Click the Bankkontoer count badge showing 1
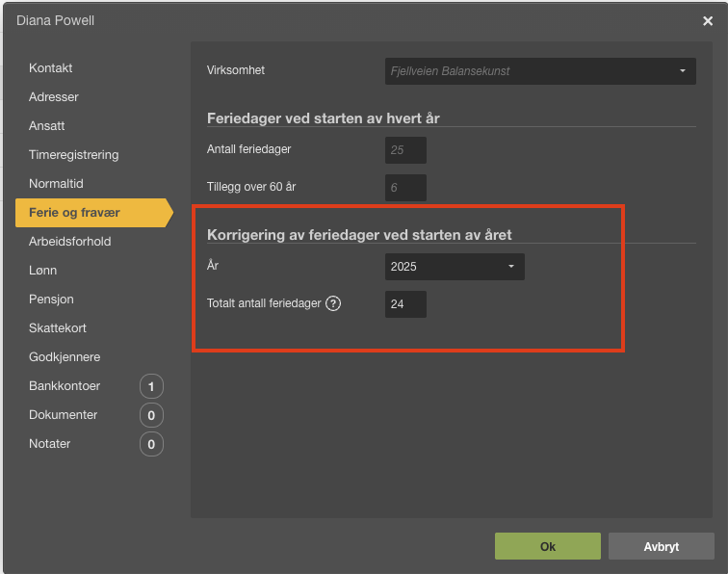The width and height of the screenshot is (728, 574). point(151,386)
